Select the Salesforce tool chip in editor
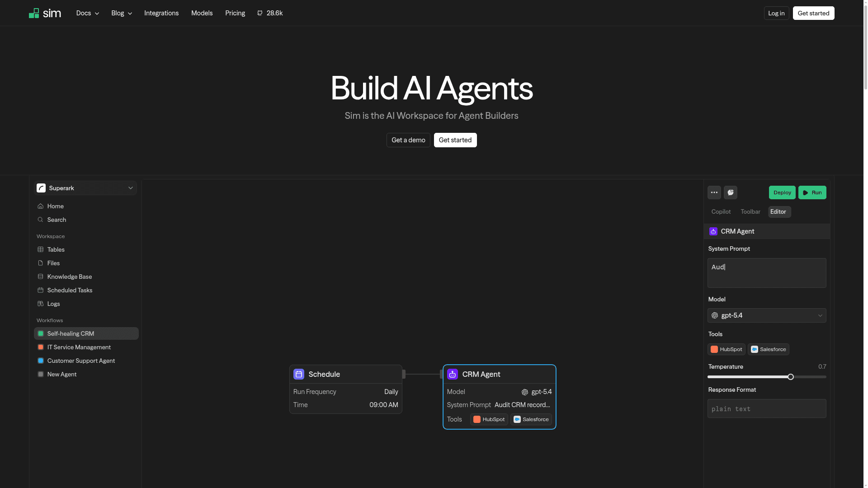 [769, 349]
